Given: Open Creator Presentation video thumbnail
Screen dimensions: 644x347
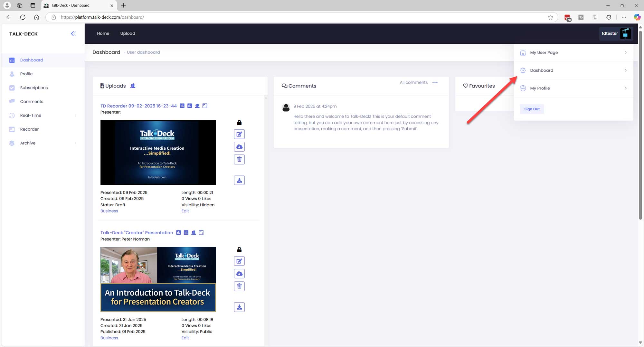Looking at the screenshot, I should click(x=158, y=279).
